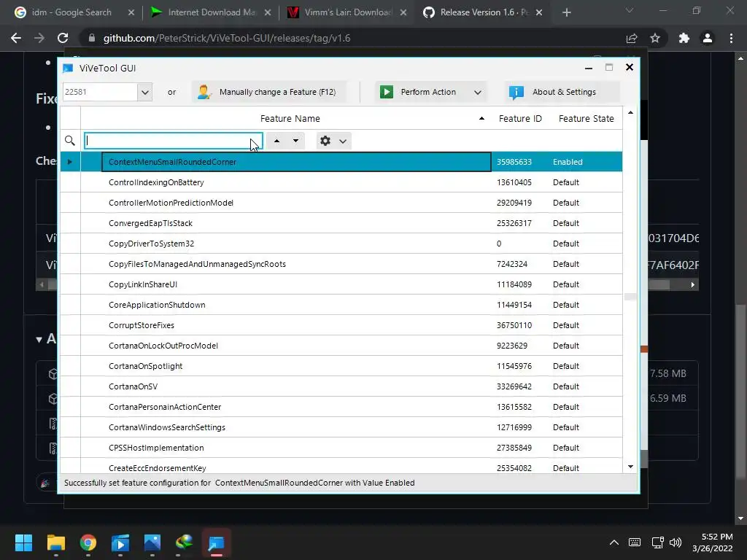Click the About & Settings info icon
This screenshot has height=560, width=747.
tap(516, 92)
